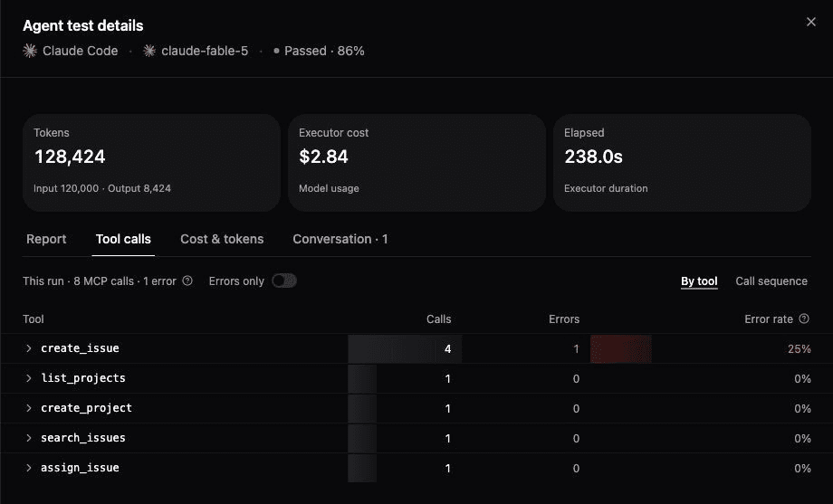Click the Executor cost card

(x=416, y=163)
